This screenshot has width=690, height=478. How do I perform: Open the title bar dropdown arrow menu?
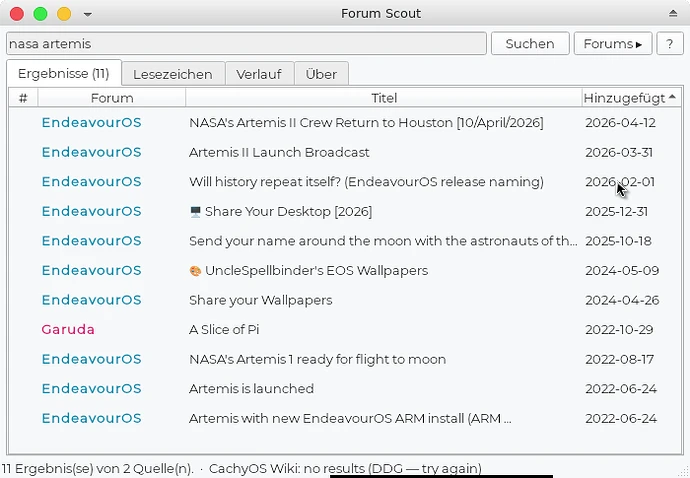[88, 15]
